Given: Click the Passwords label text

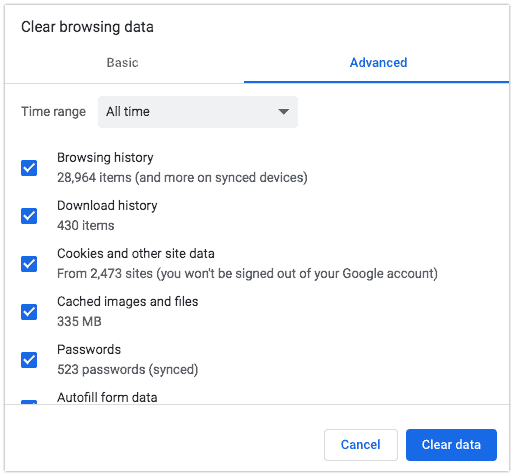Looking at the screenshot, I should (x=89, y=350).
